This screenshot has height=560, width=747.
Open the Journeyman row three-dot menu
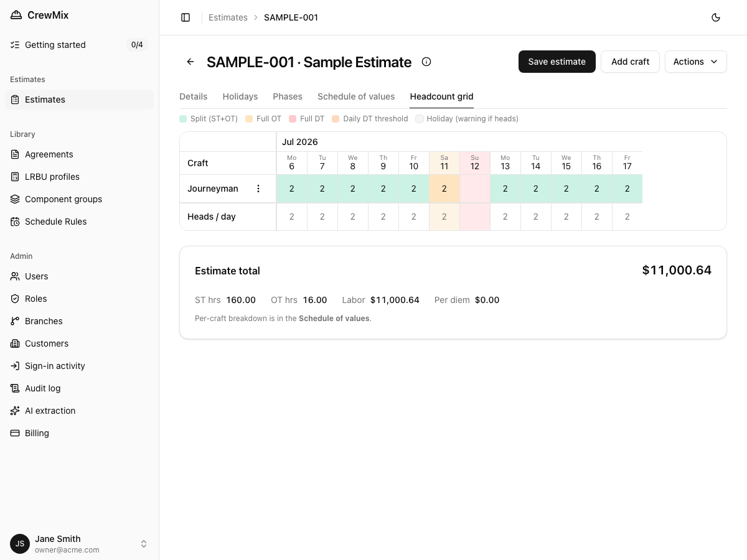click(258, 189)
